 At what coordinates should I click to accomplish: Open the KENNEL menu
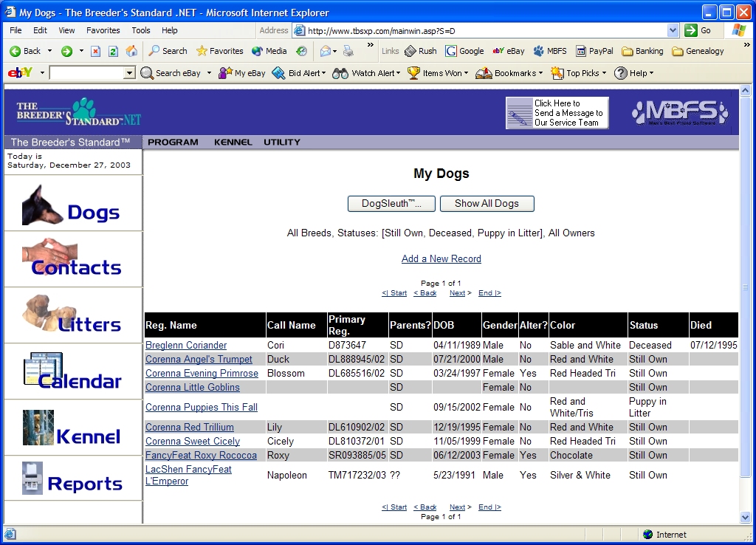233,142
